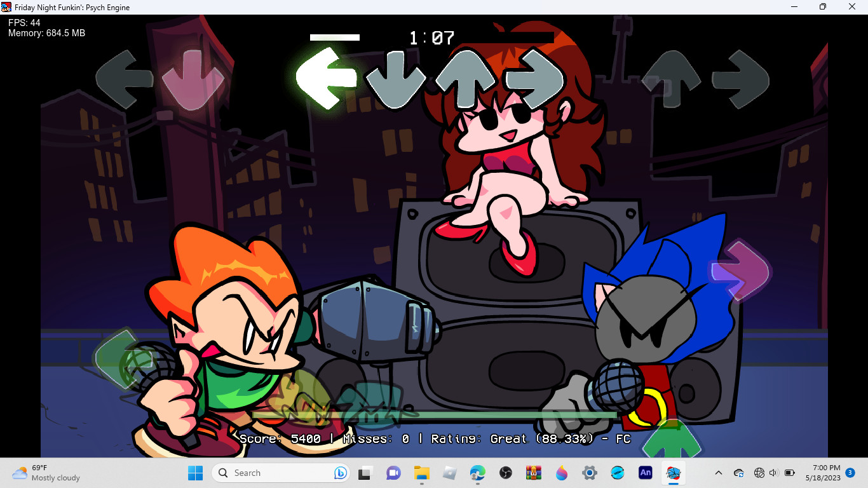Open OBS Studio from the taskbar
Screen dimensions: 868x488
pyautogui.click(x=506, y=473)
